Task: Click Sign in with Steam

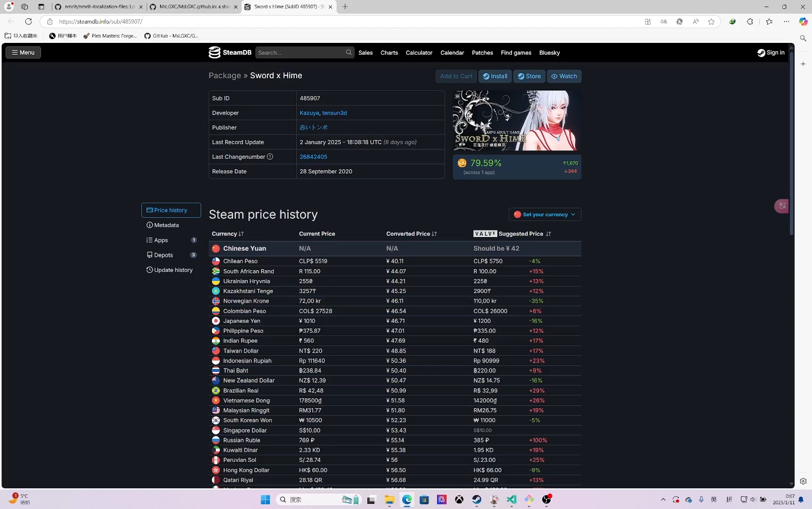Action: pos(771,52)
